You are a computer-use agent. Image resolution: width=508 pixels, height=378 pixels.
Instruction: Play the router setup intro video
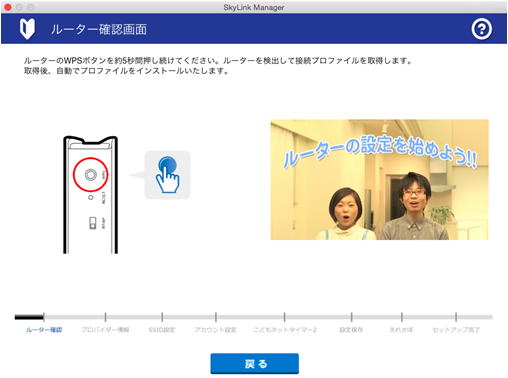click(x=380, y=180)
